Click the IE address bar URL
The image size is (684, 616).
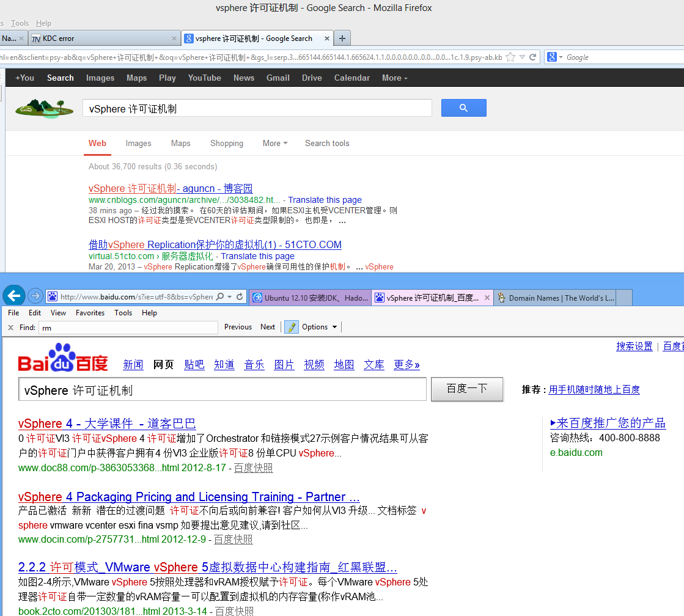136,296
